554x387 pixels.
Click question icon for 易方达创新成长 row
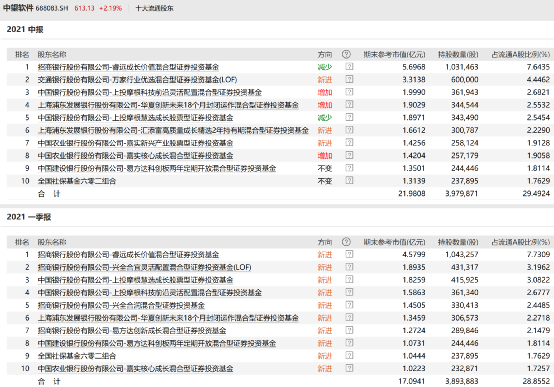(349, 330)
